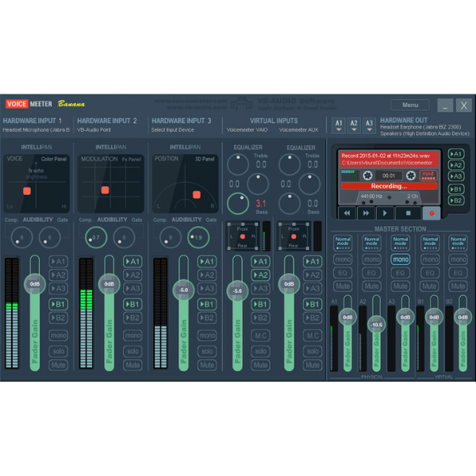This screenshot has height=476, width=476.
Task: Mute Hardware Input 1
Action: [58, 365]
